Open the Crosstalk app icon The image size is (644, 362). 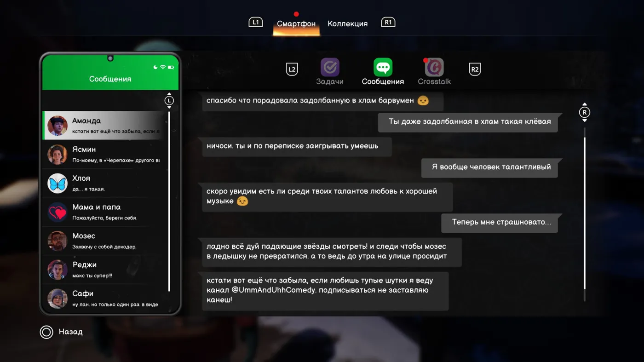pos(434,68)
